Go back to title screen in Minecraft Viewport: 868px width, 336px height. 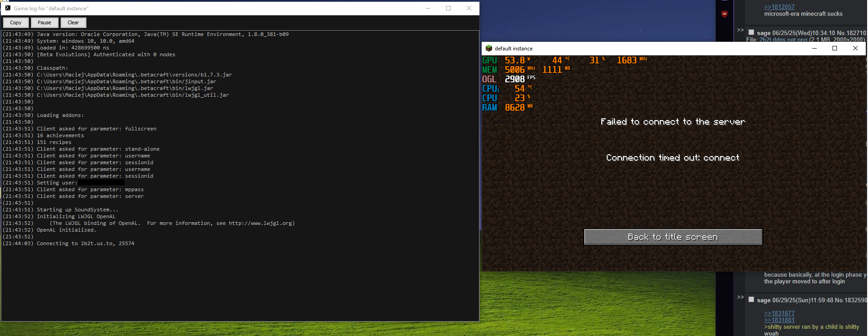pyautogui.click(x=673, y=237)
